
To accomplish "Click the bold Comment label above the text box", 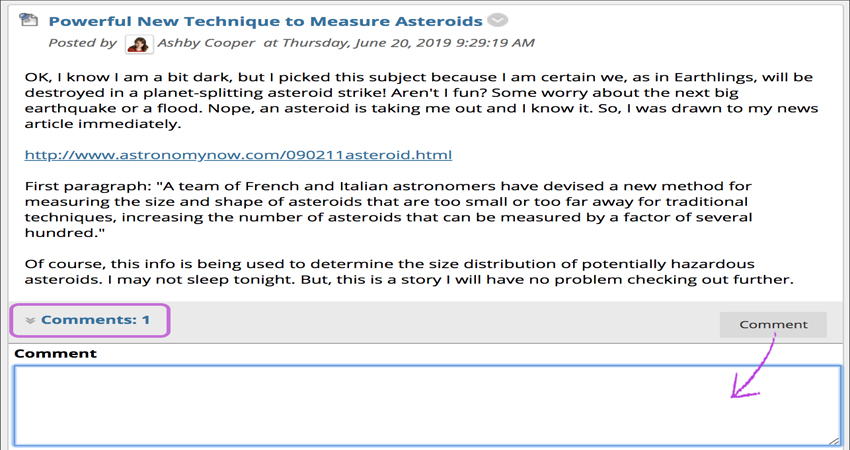I will point(55,353).
